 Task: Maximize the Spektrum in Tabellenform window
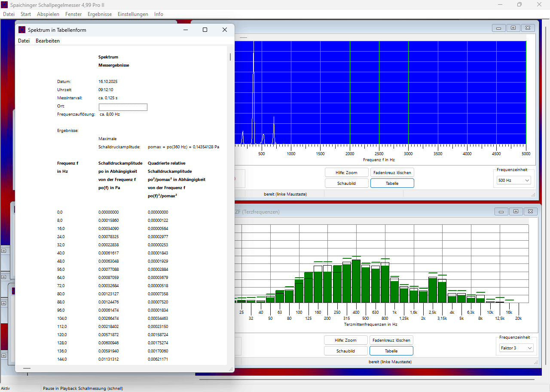[205, 30]
